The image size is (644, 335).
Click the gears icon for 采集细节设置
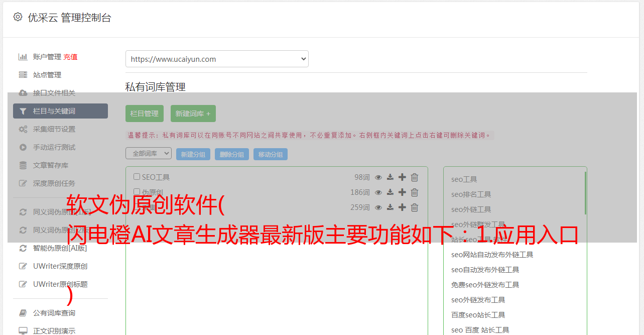pyautogui.click(x=23, y=129)
